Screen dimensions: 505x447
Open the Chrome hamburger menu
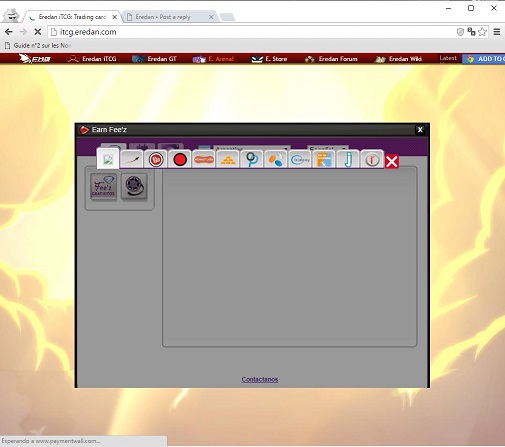pyautogui.click(x=497, y=32)
